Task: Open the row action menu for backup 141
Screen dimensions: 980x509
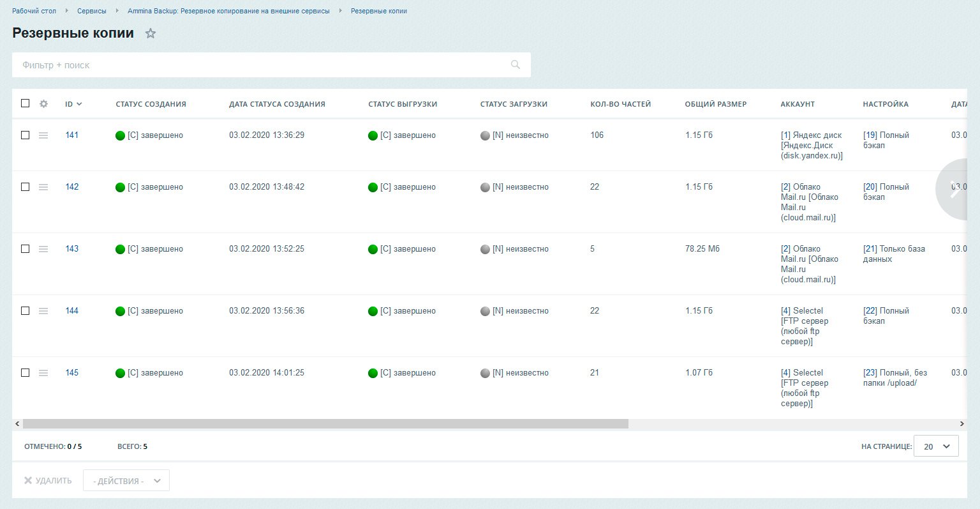Action: point(43,135)
